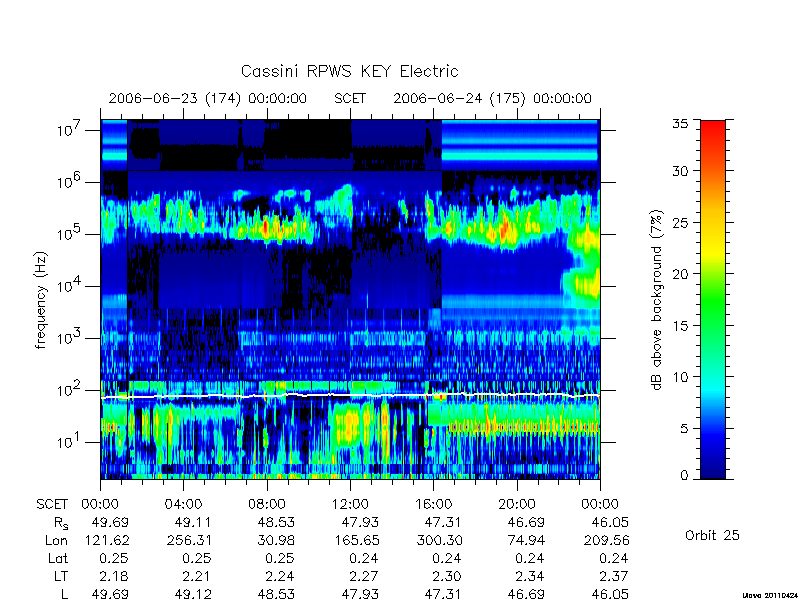Image resolution: width=800 pixels, height=600 pixels.
Task: Click the Rs row label
Action: (61, 523)
